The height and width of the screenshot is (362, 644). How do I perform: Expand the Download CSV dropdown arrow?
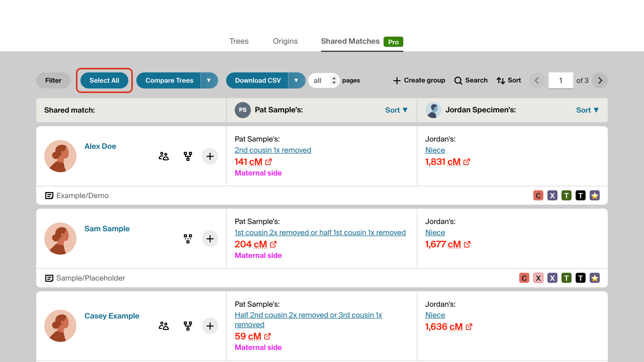tap(296, 80)
